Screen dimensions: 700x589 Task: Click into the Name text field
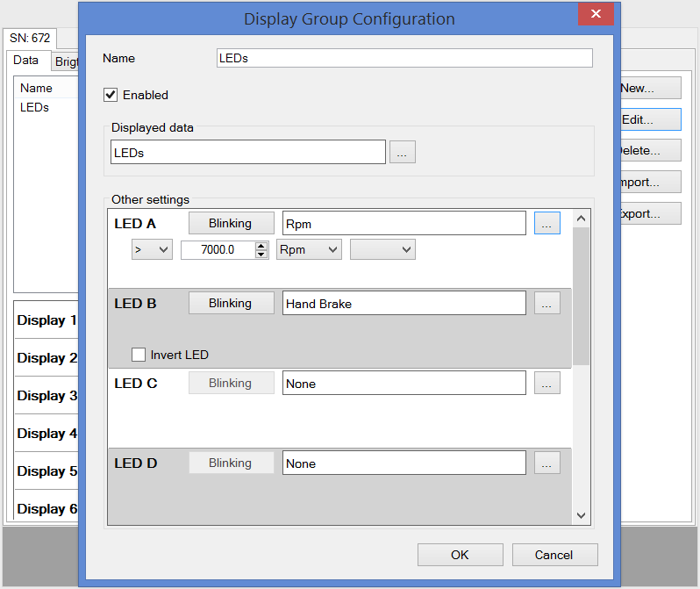coord(404,58)
